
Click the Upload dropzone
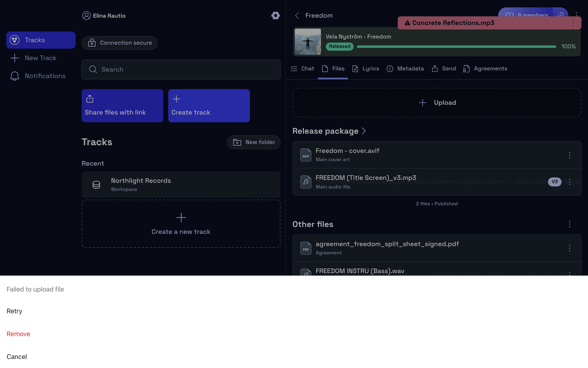(437, 103)
